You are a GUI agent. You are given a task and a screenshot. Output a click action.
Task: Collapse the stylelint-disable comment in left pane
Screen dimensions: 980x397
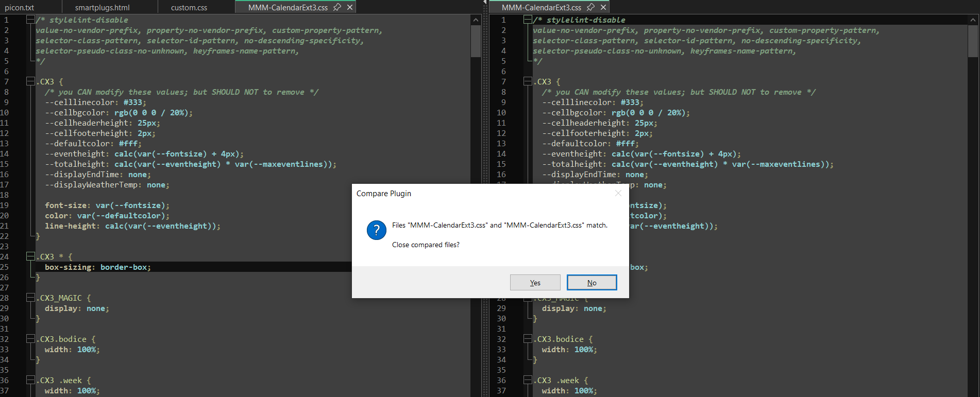point(30,20)
